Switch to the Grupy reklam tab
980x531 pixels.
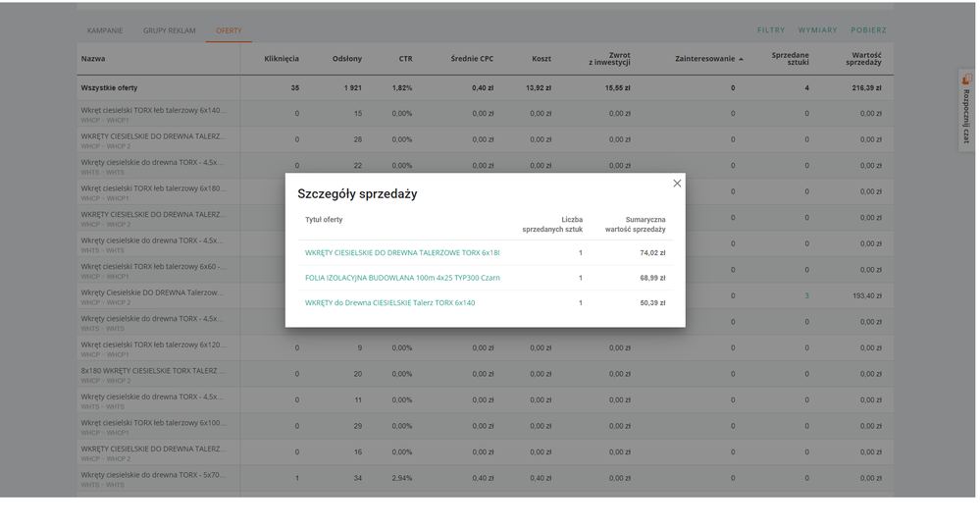pos(170,30)
